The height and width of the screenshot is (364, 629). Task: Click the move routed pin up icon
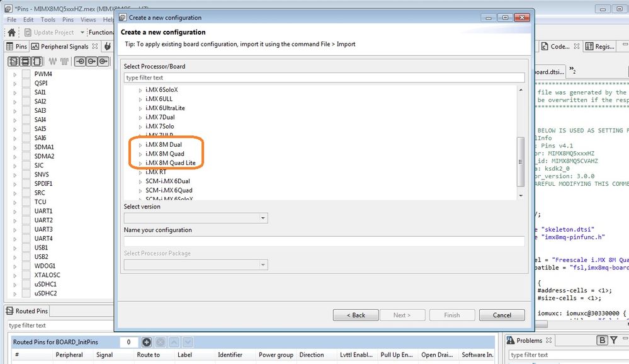coord(174,342)
